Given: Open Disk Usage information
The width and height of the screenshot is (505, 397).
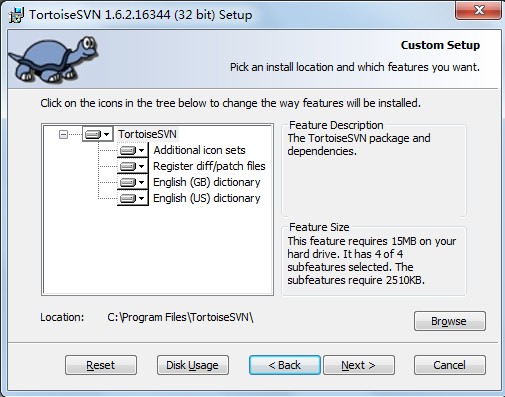Looking at the screenshot, I should tap(193, 365).
